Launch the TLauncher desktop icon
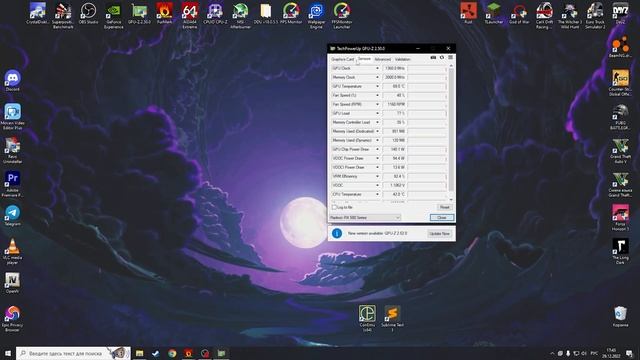Image resolution: width=640 pixels, height=360 pixels. tap(493, 13)
